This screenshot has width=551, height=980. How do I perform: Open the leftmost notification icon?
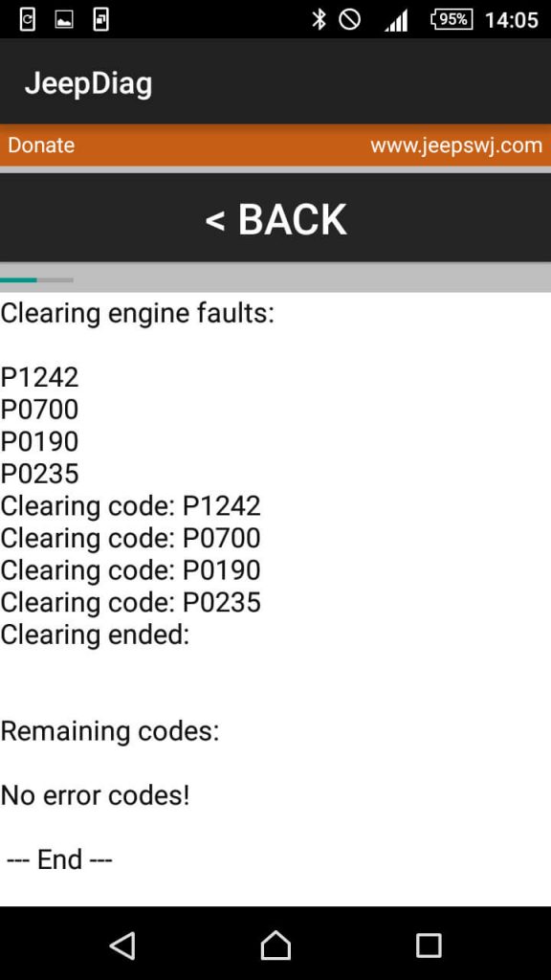[x=27, y=17]
